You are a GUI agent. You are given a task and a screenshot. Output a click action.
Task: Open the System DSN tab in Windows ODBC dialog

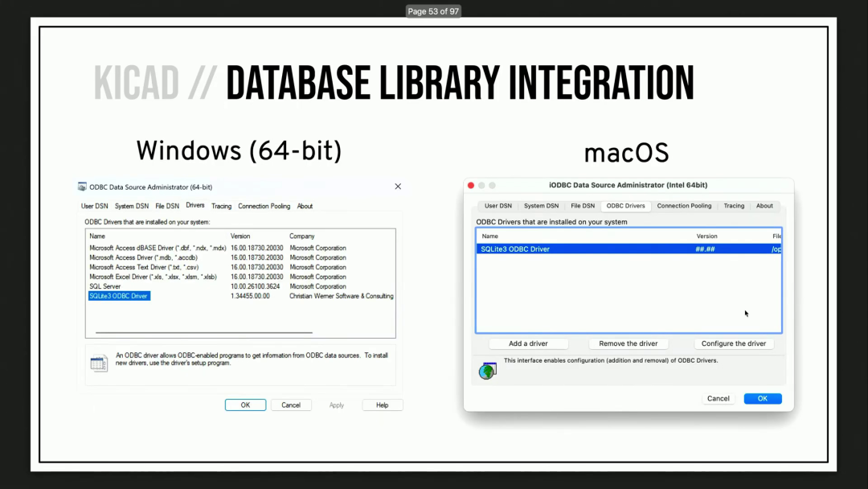coord(132,206)
